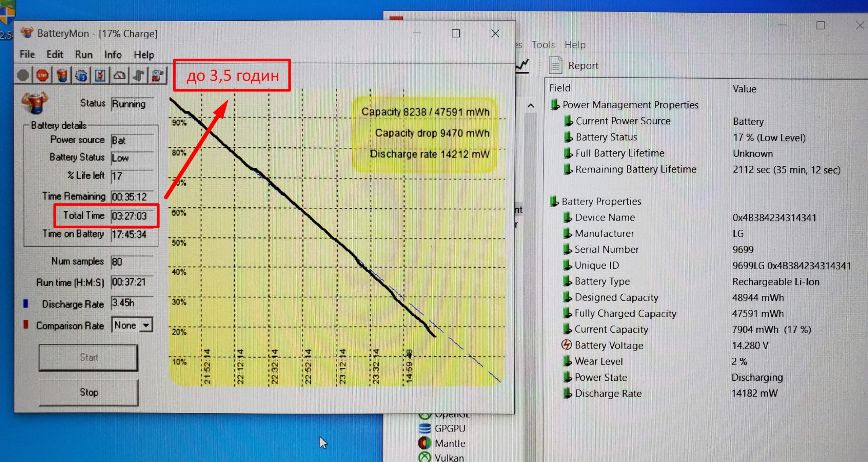The width and height of the screenshot is (868, 462).
Task: Click the gray arrow toolbar icon
Action: coord(138,75)
